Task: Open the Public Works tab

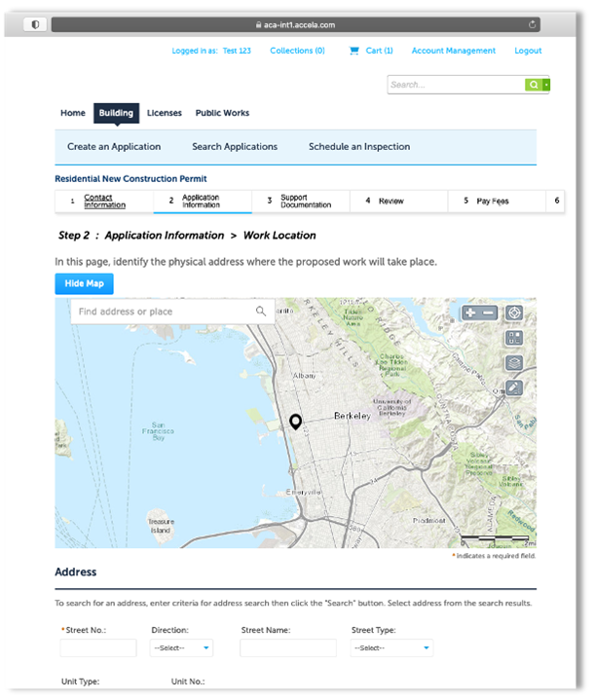Action: (x=222, y=113)
